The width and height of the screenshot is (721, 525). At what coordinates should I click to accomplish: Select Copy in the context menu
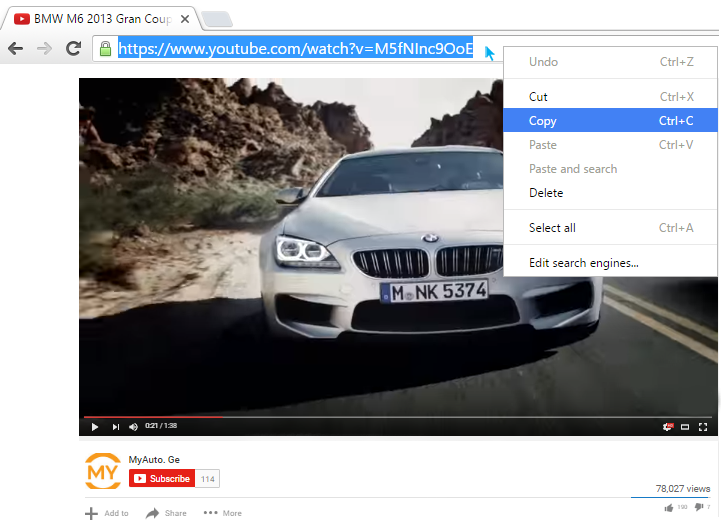610,120
